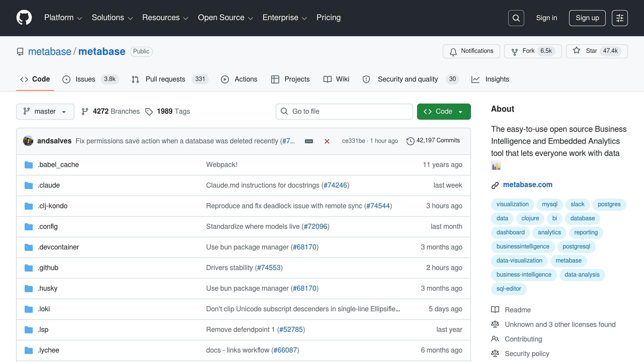Open the Wiki tab
644x362 pixels.
(336, 79)
